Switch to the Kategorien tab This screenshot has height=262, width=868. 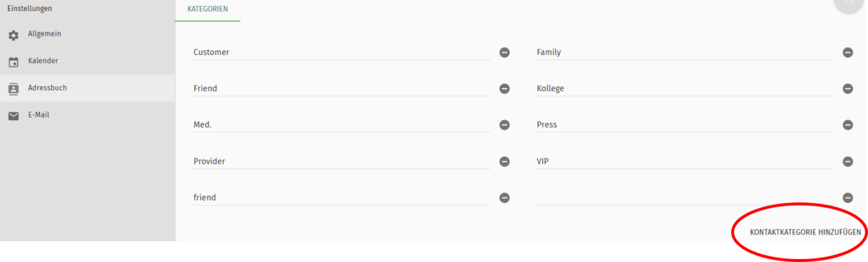tap(208, 9)
